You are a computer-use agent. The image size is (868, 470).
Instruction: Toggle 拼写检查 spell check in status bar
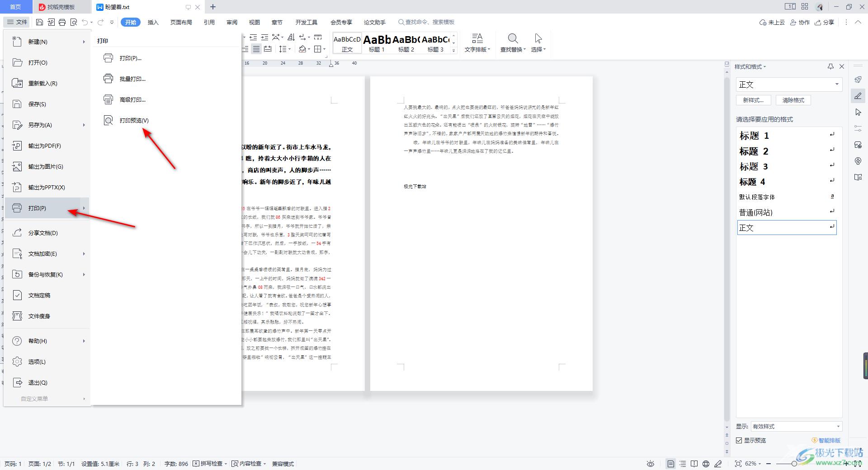tap(210, 464)
